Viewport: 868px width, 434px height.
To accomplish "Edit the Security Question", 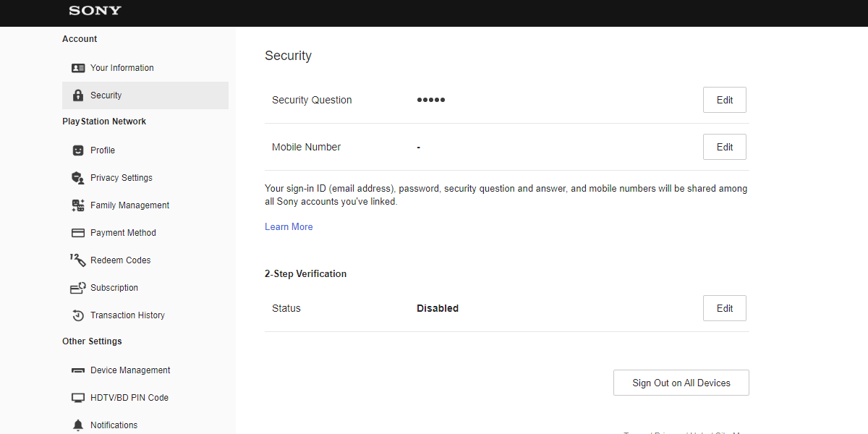I will tap(724, 100).
